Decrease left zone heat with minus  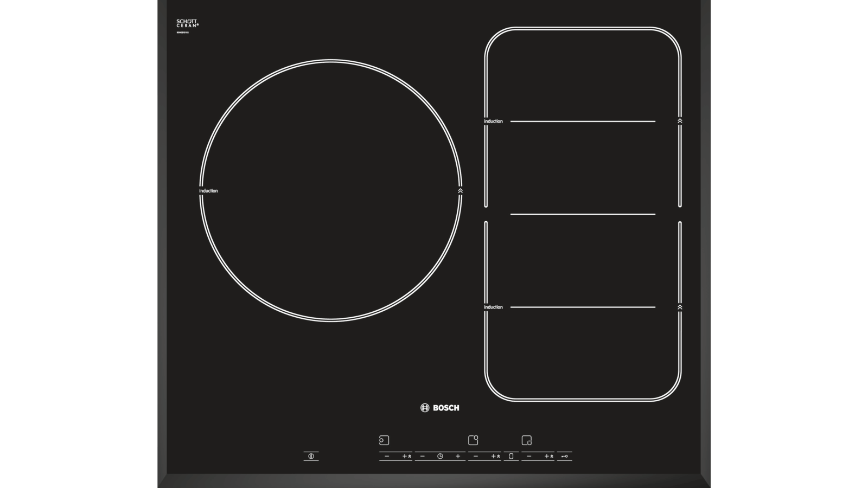point(387,457)
